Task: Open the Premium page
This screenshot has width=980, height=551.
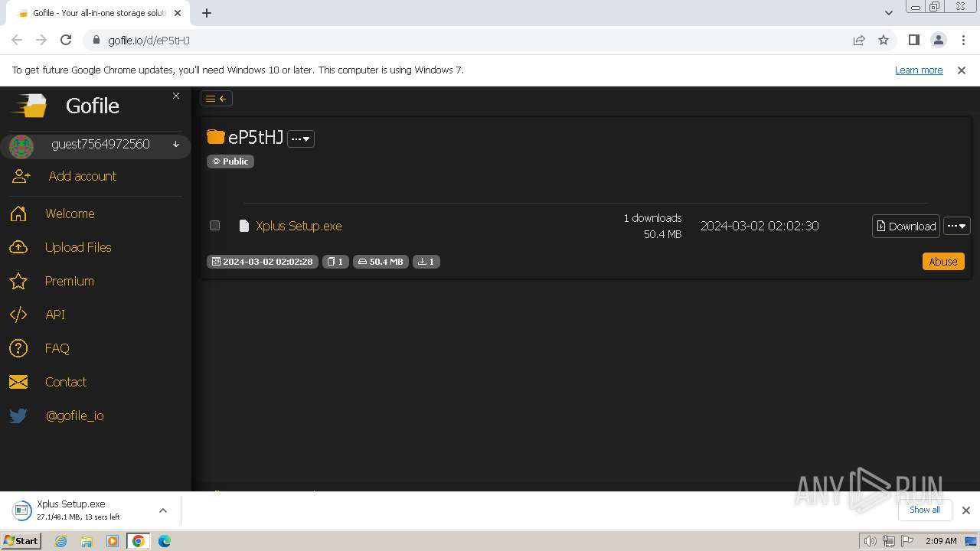Action: (x=70, y=281)
